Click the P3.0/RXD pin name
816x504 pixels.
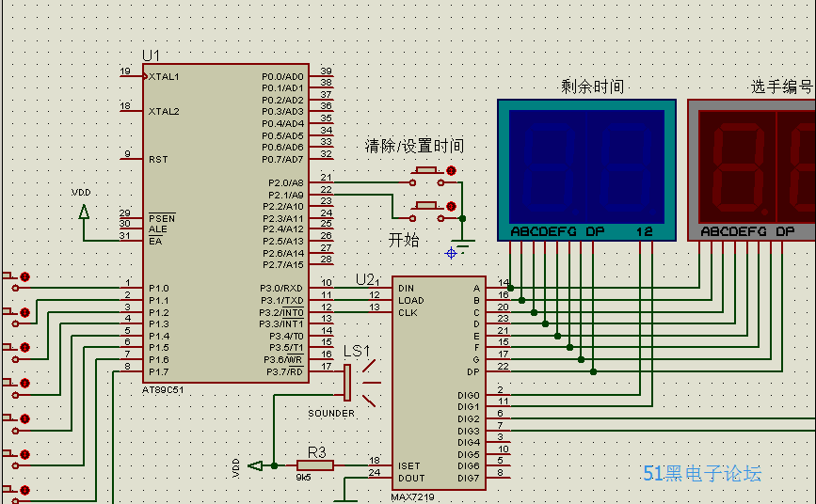[281, 288]
